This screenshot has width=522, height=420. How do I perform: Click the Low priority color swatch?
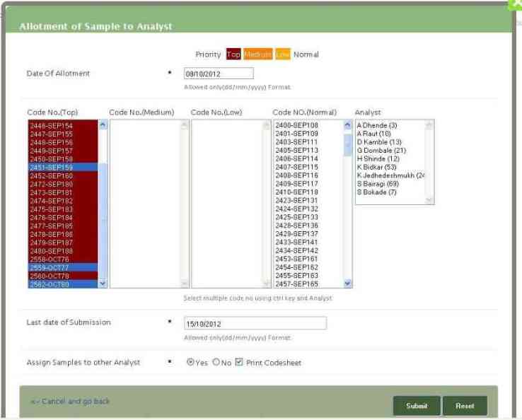(x=282, y=54)
